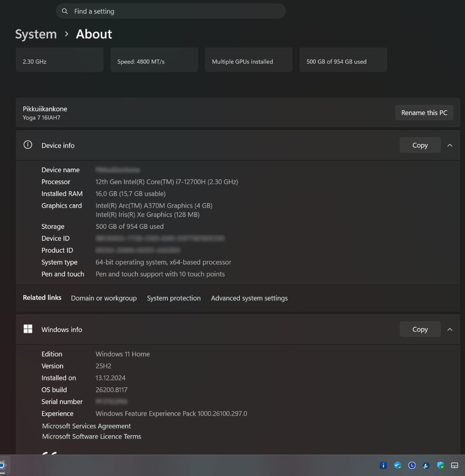Click the Device info circle icon

(x=28, y=145)
